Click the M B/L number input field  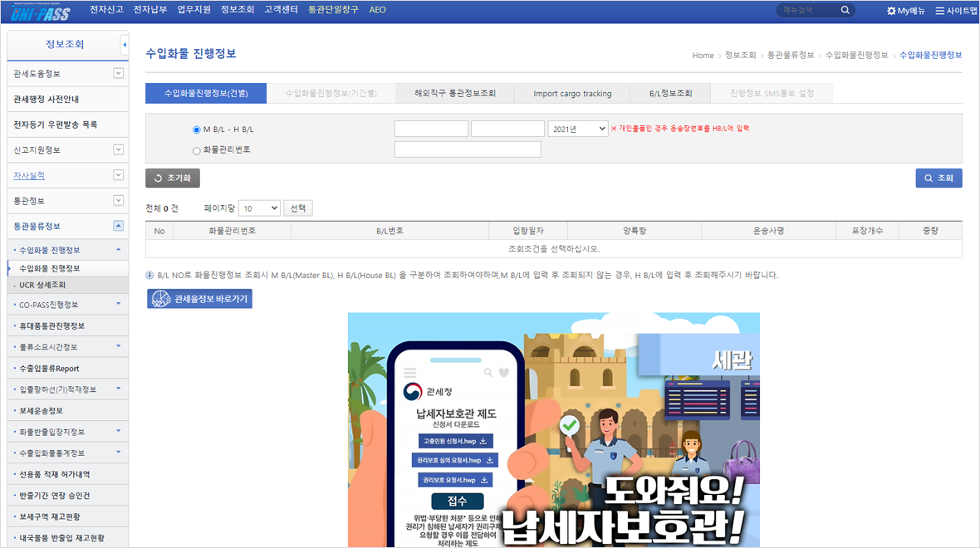(x=431, y=129)
